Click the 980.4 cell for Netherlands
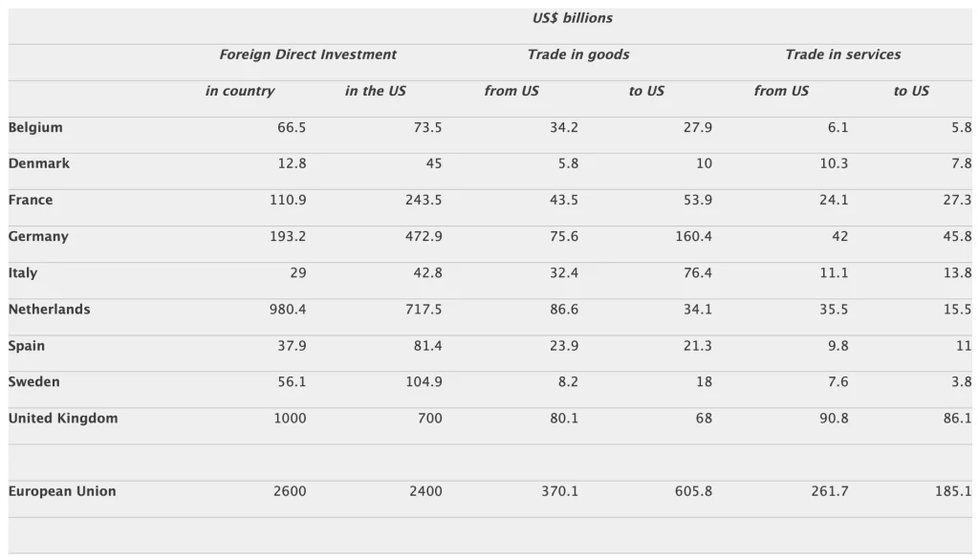The image size is (979, 560). click(288, 309)
